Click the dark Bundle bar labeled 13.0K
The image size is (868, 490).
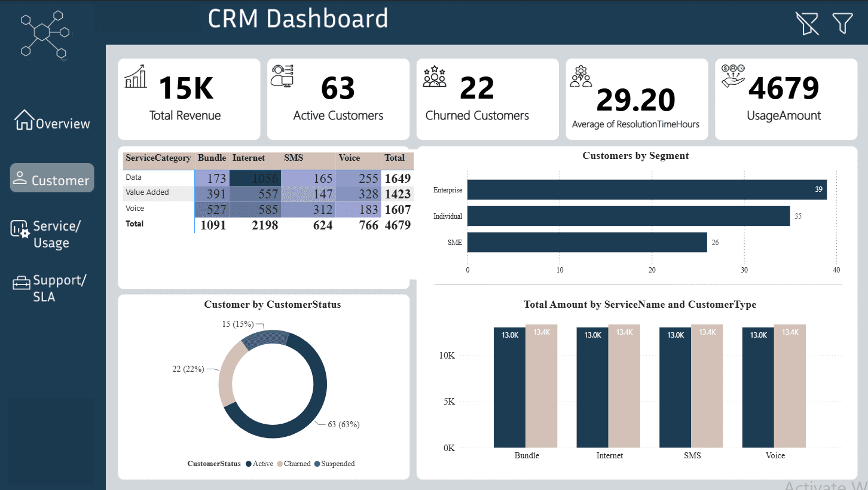point(509,387)
